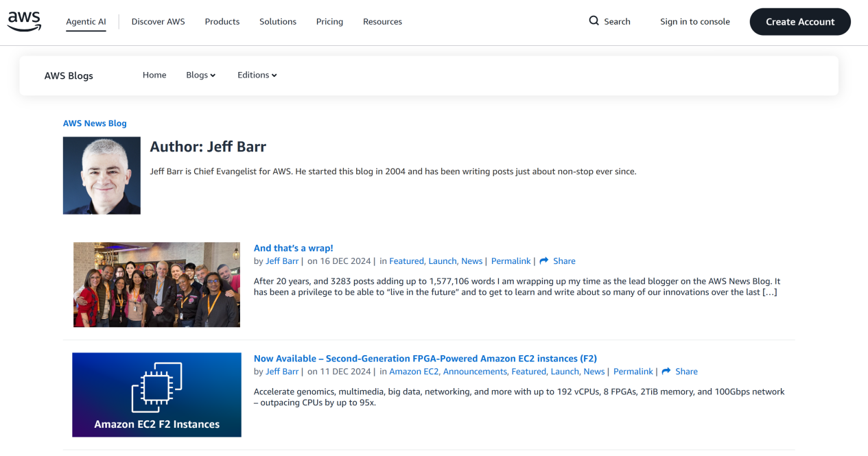Click Share arrow icon on wrap post

click(x=544, y=261)
